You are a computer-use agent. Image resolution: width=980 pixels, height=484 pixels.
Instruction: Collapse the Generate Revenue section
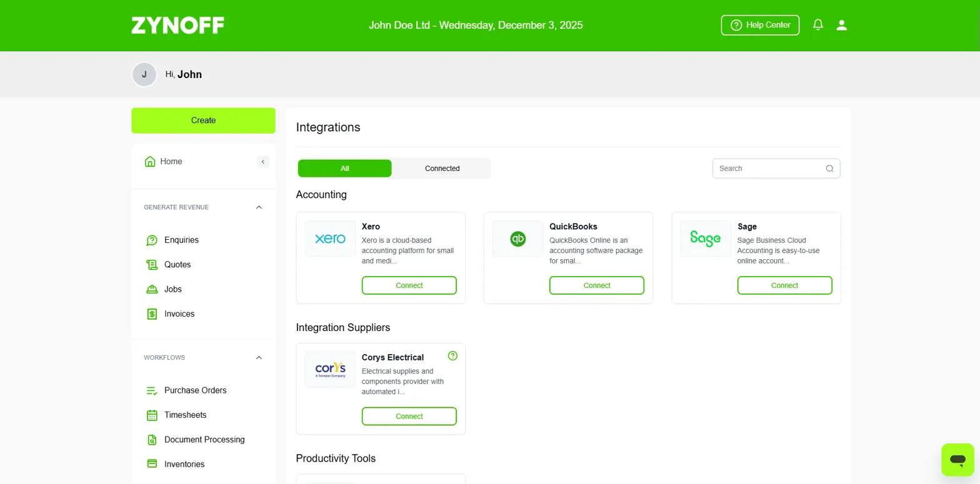259,207
